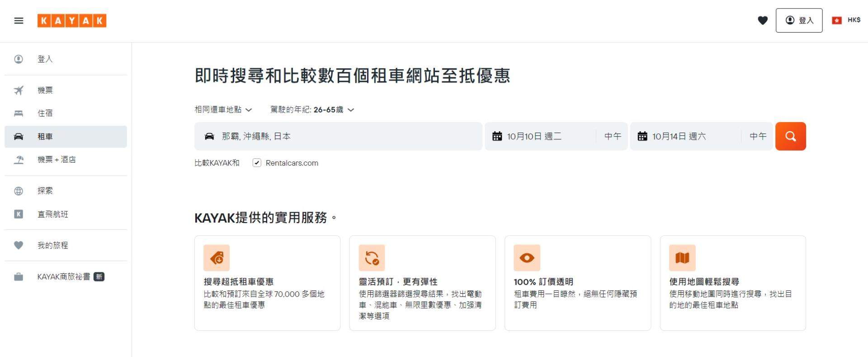Viewport: 868px width, 357px height.
Task: Open pick-up date 10月10日 週二
Action: pos(540,136)
